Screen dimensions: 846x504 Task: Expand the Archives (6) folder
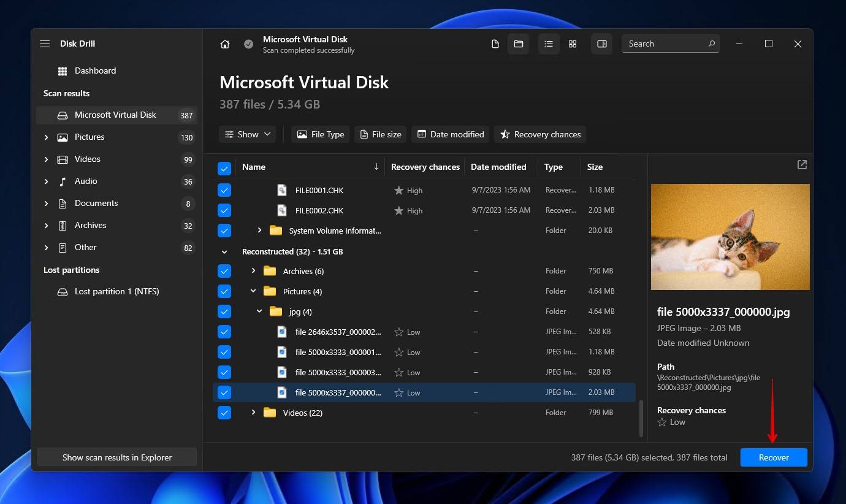(x=253, y=271)
